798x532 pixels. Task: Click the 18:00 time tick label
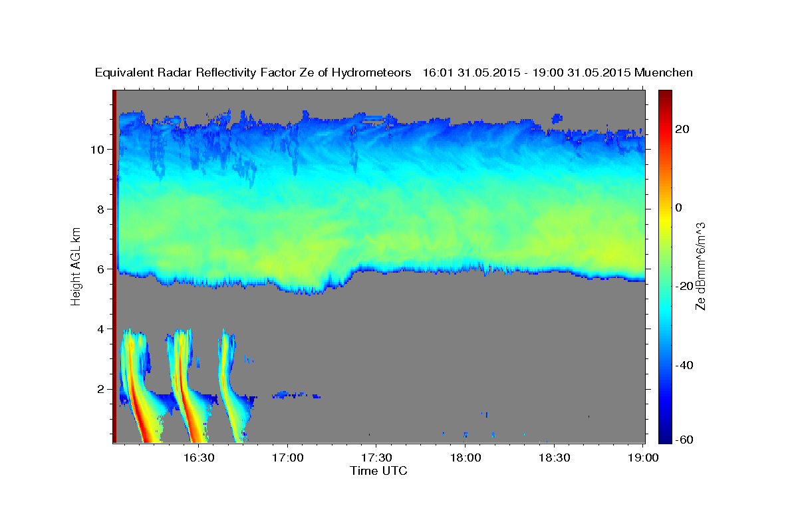point(465,458)
